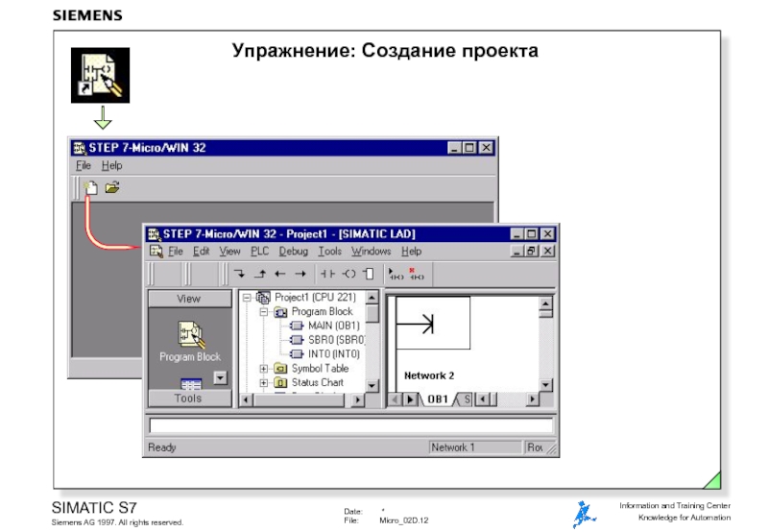
Task: Select MAIN (OB1) in tree
Action: point(333,326)
